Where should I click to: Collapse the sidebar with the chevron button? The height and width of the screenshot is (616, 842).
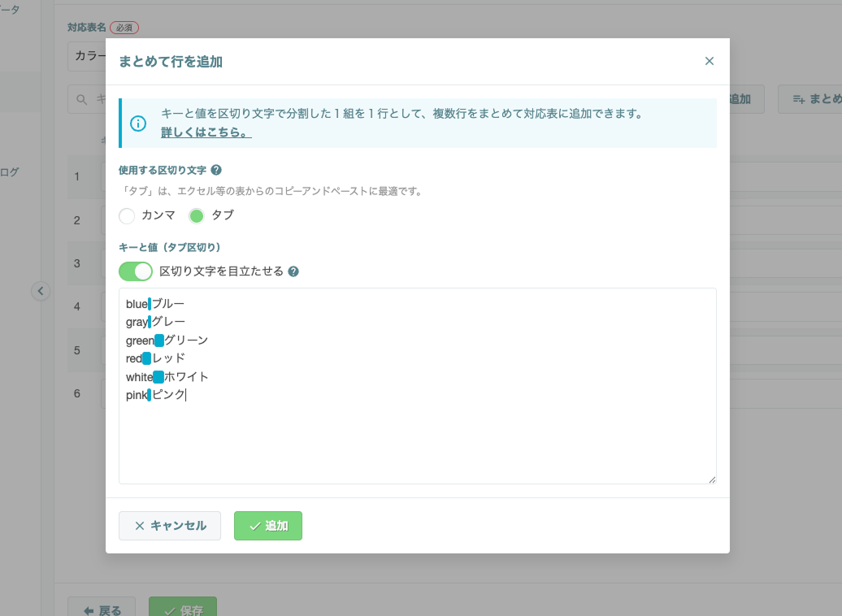click(41, 291)
